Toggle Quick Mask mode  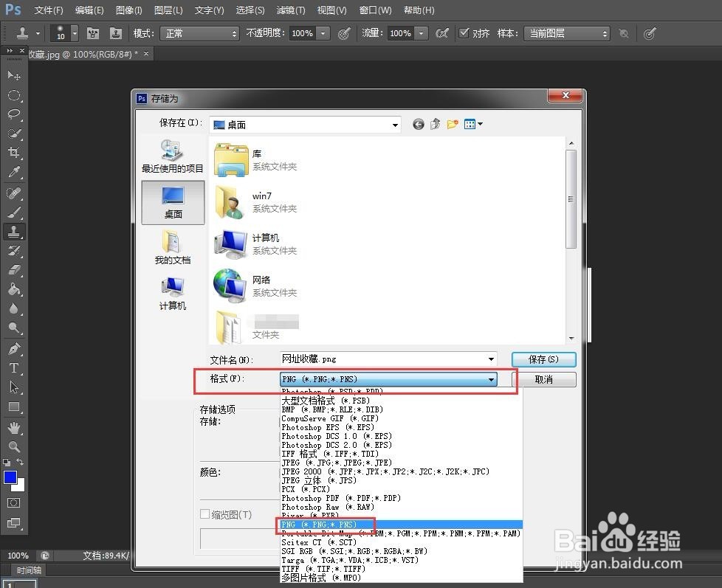coord(13,503)
